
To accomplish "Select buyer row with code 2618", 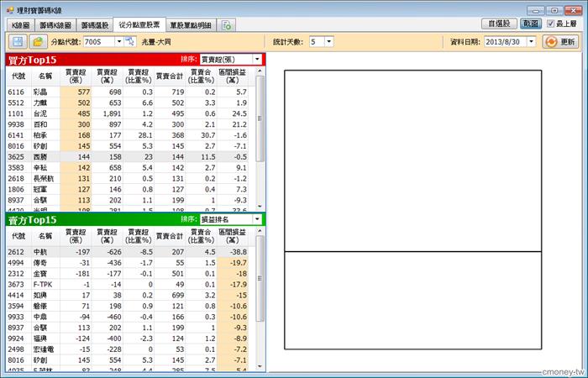I will click(127, 178).
